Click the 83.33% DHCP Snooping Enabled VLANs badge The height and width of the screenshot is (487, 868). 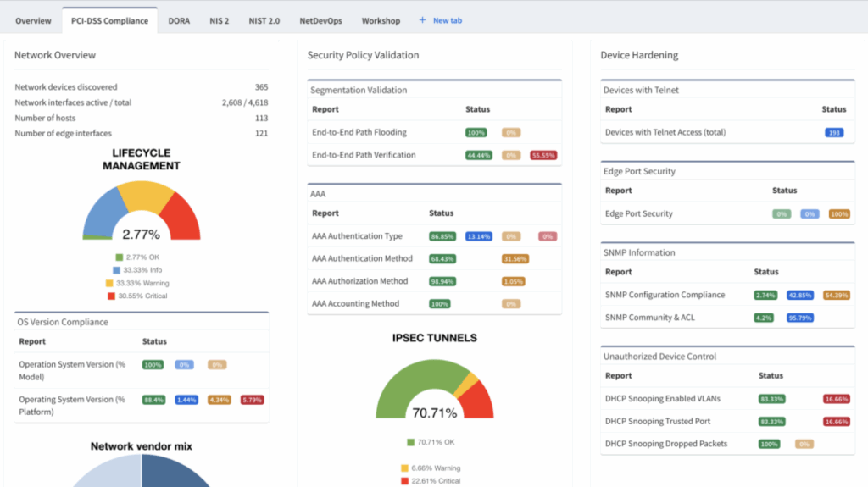(771, 399)
